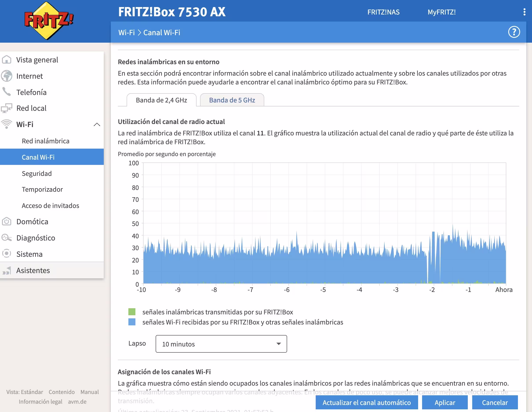Click Wi-Fi breadcrumb link
The image size is (532, 412).
tap(126, 32)
